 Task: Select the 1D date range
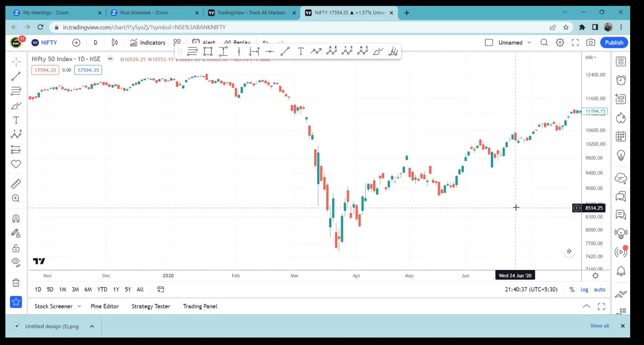click(38, 290)
